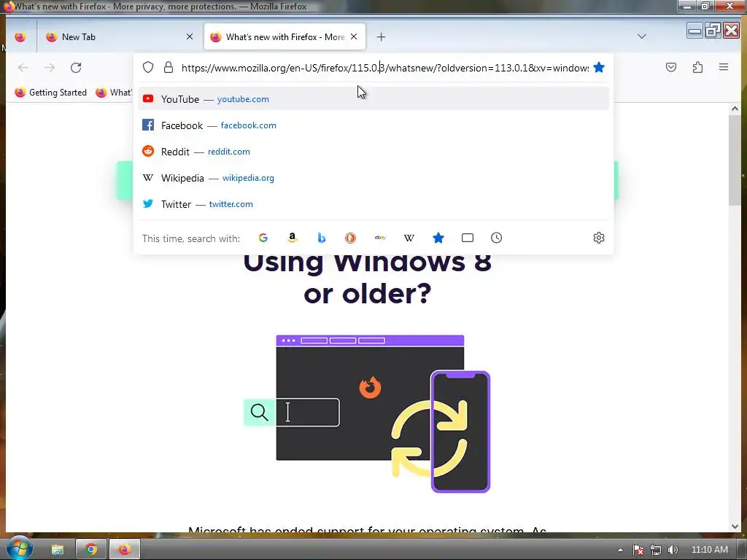The width and height of the screenshot is (747, 560).
Task: Search in open Tabs icon
Action: click(468, 238)
